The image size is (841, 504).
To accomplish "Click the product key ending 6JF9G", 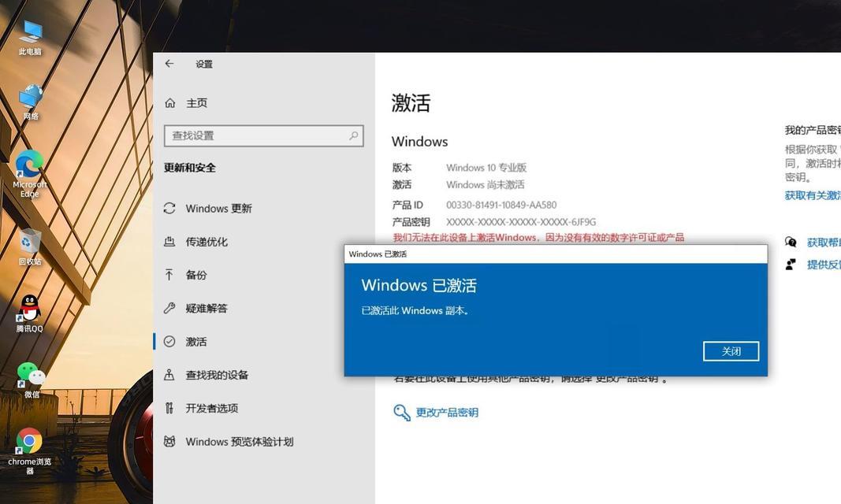I will tap(521, 222).
